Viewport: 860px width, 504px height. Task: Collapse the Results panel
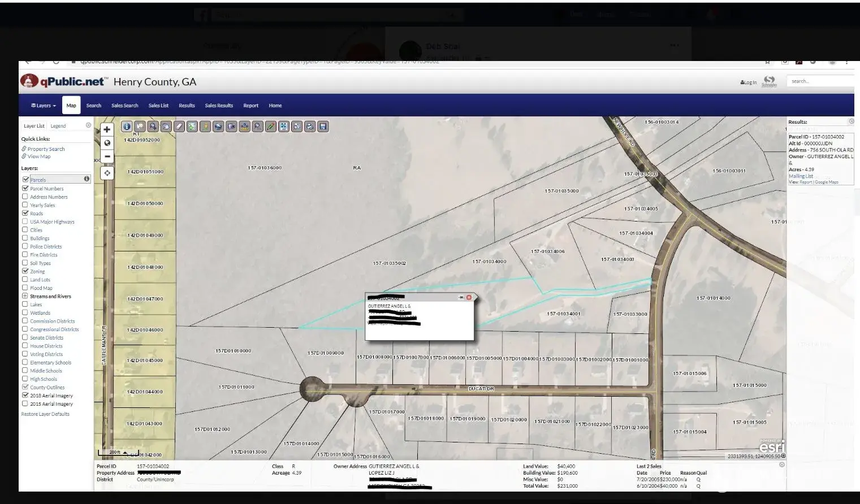(x=852, y=121)
